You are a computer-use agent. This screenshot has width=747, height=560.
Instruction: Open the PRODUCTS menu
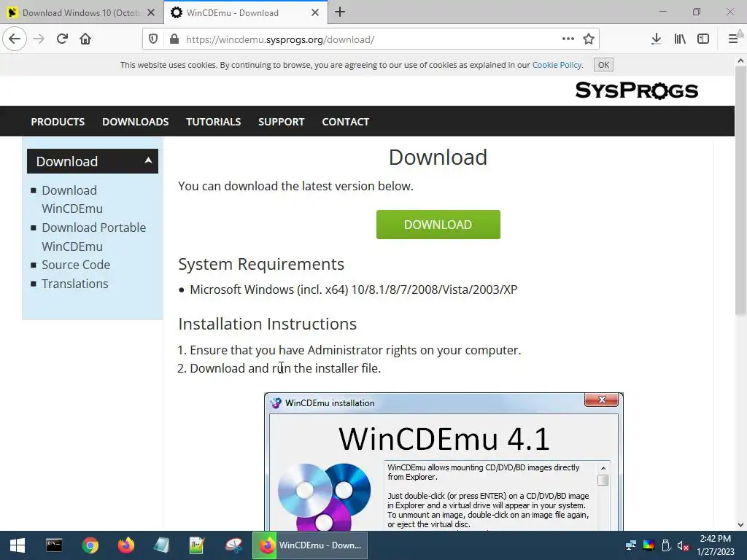(58, 122)
